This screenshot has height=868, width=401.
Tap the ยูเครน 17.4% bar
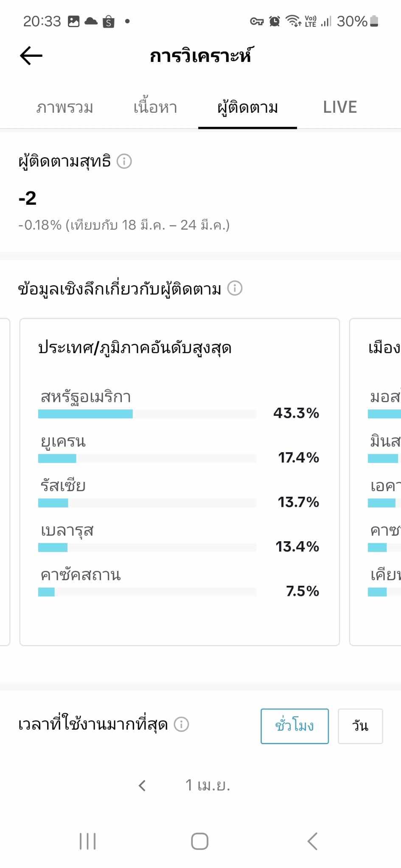[x=147, y=459]
